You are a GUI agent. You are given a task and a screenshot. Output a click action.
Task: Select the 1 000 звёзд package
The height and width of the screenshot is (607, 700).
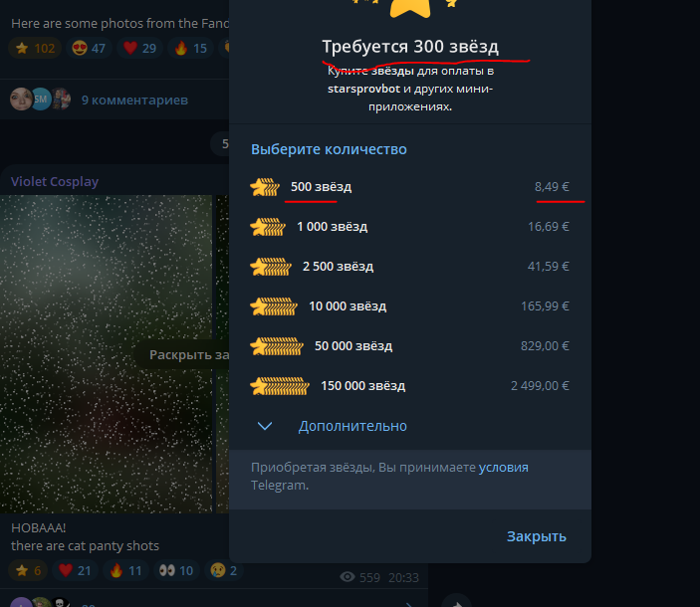pyautogui.click(x=410, y=227)
